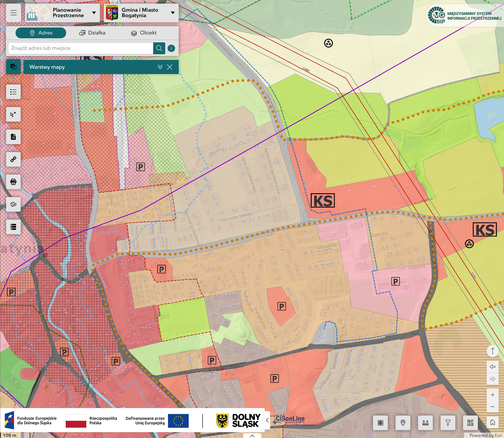Open Gmina i Miasto Bogatynia dropdown

pyautogui.click(x=173, y=13)
